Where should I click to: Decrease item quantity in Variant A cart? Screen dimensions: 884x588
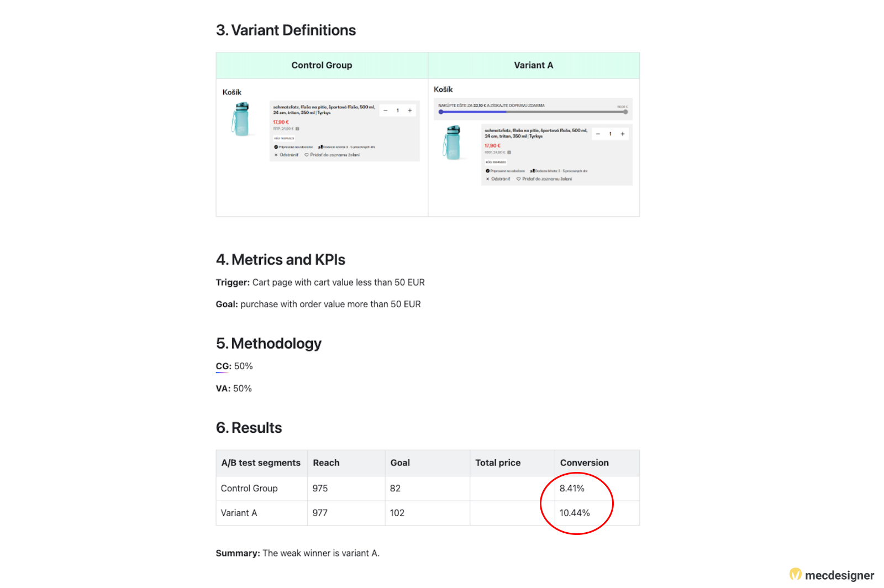pyautogui.click(x=598, y=134)
